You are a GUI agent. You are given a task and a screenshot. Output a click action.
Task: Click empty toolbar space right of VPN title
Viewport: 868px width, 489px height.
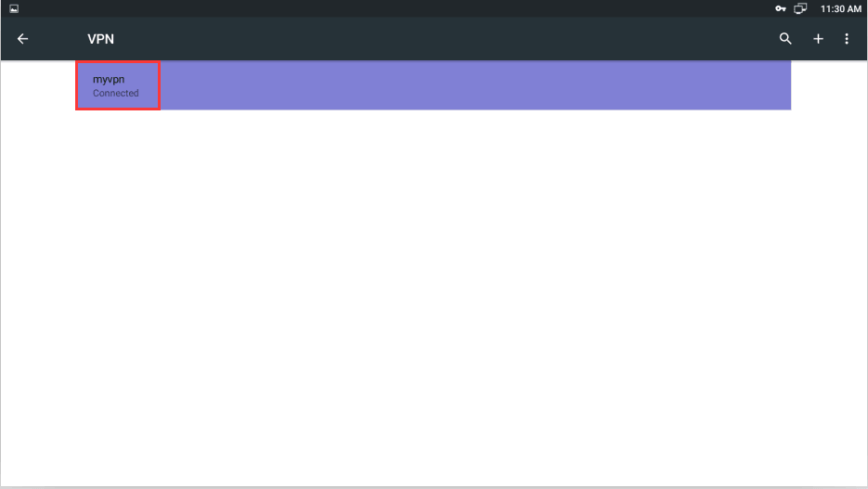443,39
